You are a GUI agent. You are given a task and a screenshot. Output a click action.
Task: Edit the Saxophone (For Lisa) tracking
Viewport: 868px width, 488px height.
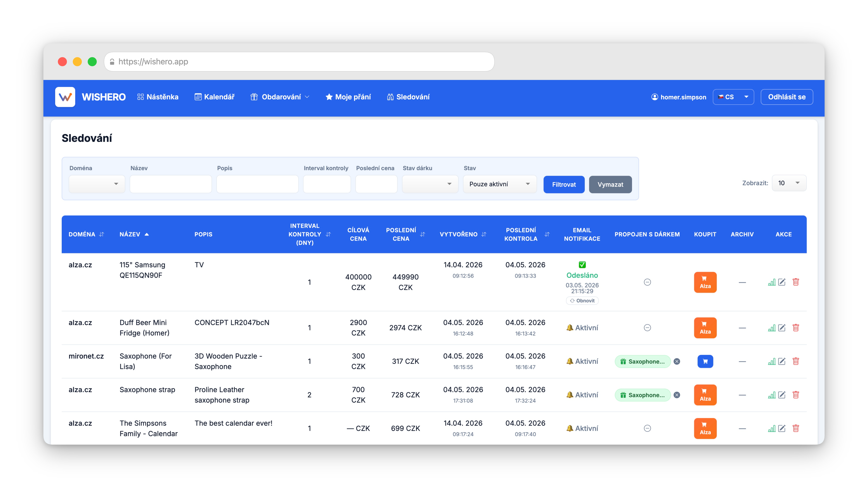[782, 361]
